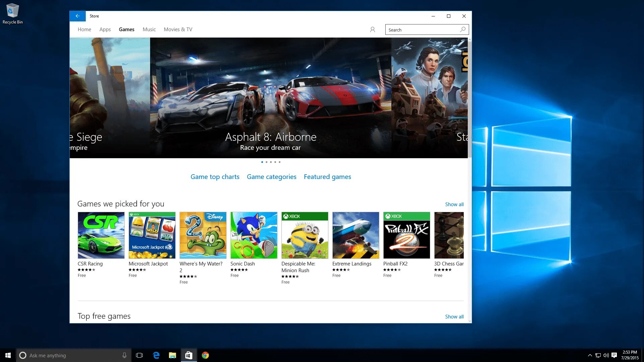Switch to the Movies & TV tab
Viewport: 644px width, 362px height.
tap(178, 29)
